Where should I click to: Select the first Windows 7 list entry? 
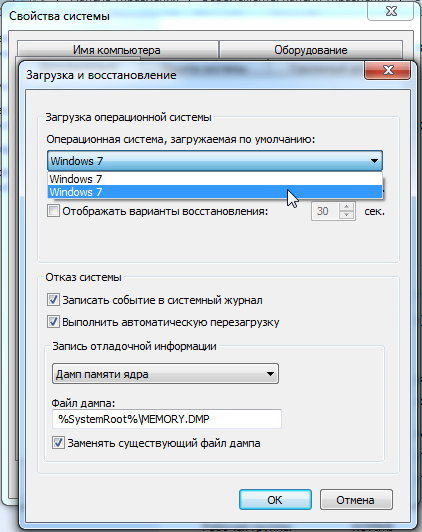coord(215,179)
